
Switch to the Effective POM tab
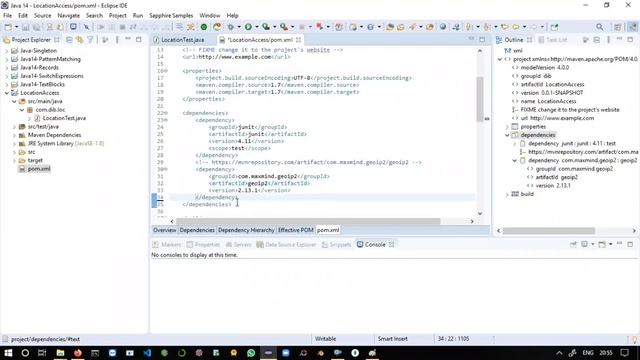coord(296,230)
